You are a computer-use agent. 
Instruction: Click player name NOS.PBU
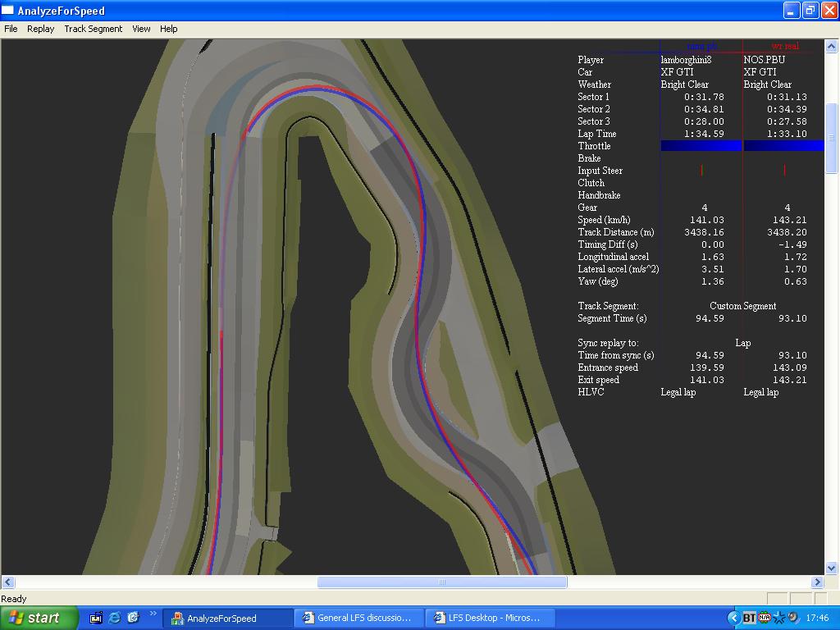(x=764, y=60)
